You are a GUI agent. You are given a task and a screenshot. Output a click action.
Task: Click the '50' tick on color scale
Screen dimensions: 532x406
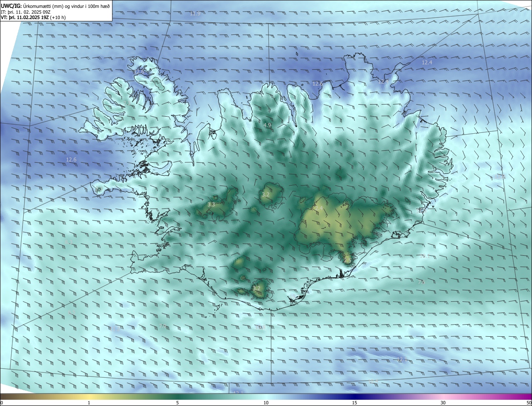click(529, 403)
